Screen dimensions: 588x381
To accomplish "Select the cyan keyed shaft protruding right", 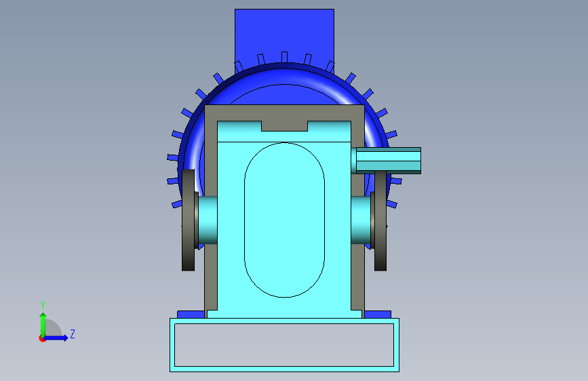I will [389, 161].
